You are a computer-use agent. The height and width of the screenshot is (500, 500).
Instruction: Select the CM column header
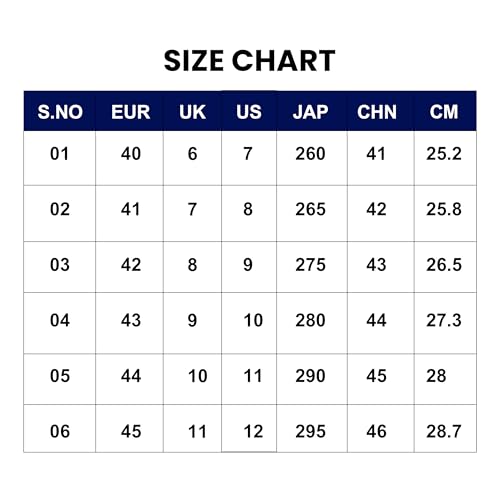(444, 112)
